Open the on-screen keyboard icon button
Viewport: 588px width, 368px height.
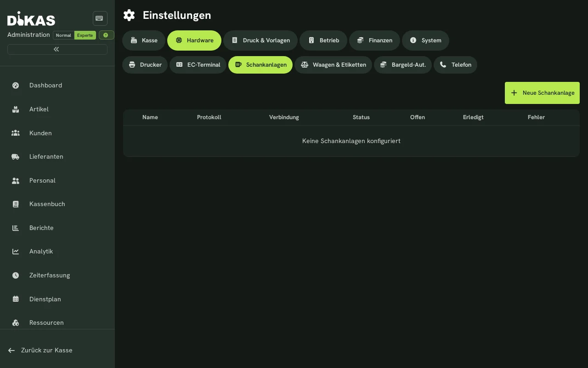[x=100, y=18]
